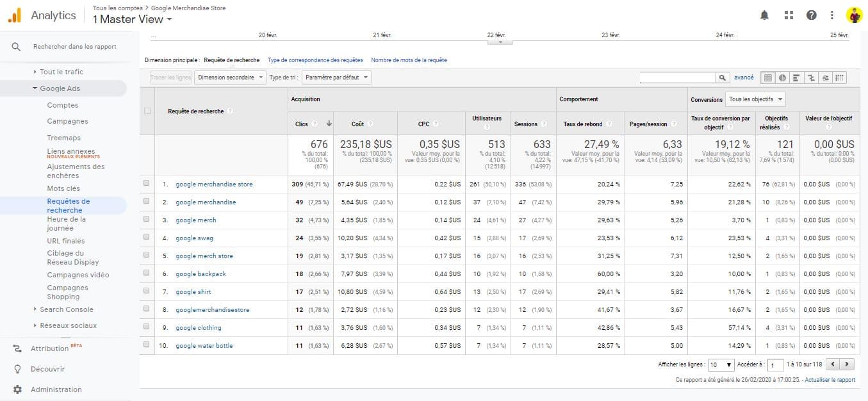
Task: Open Heure de la journée report
Action: click(x=66, y=224)
